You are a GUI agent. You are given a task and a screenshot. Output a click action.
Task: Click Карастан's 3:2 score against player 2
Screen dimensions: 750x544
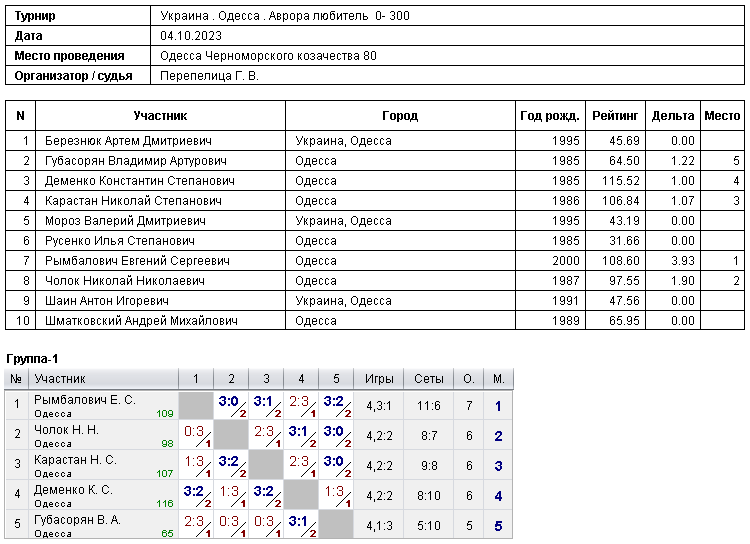tap(231, 465)
